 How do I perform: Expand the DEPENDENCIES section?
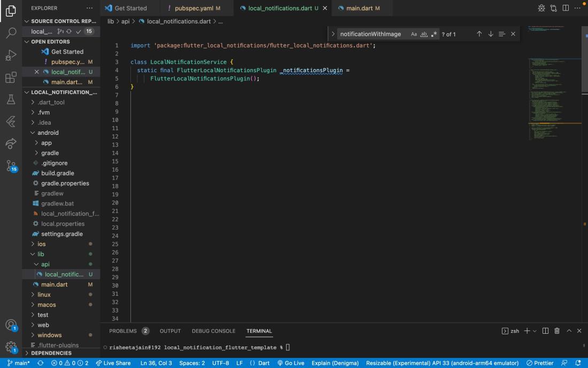(x=51, y=353)
